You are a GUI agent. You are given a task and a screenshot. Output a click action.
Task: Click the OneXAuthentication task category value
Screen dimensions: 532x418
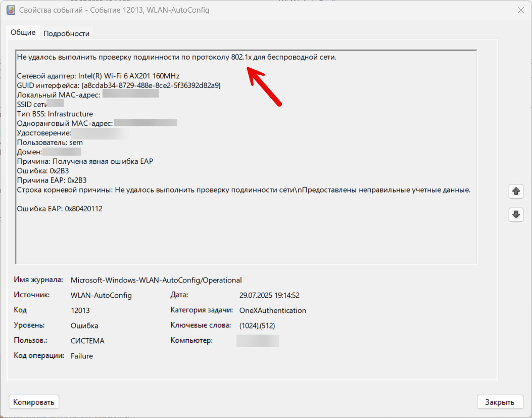tap(272, 310)
